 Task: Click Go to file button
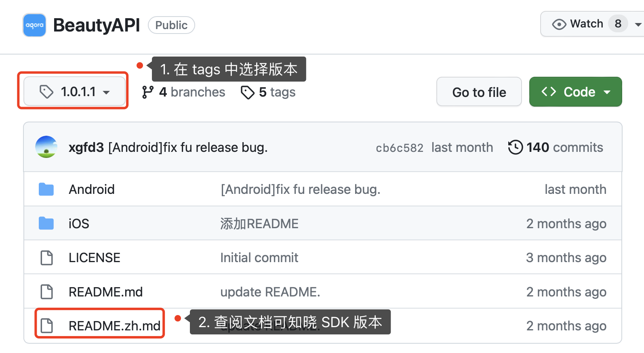pyautogui.click(x=479, y=92)
